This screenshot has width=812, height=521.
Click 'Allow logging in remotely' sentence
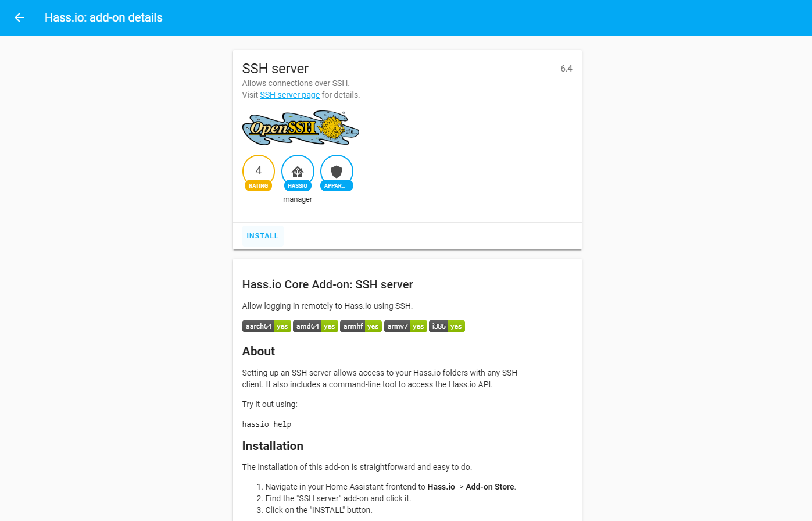pyautogui.click(x=327, y=306)
